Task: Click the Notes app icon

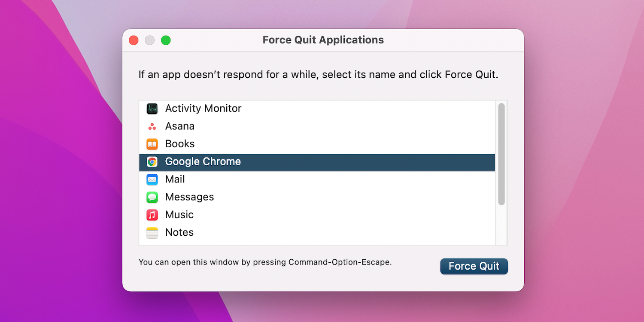Action: pyautogui.click(x=152, y=232)
